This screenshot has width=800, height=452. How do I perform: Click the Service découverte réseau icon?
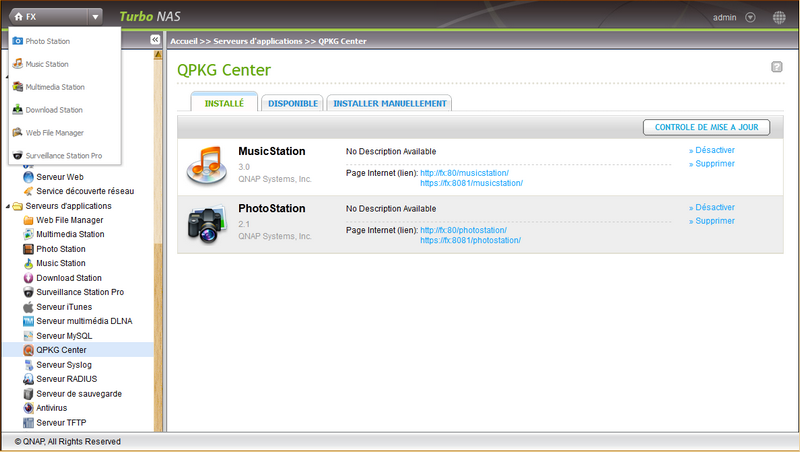pyautogui.click(x=29, y=191)
